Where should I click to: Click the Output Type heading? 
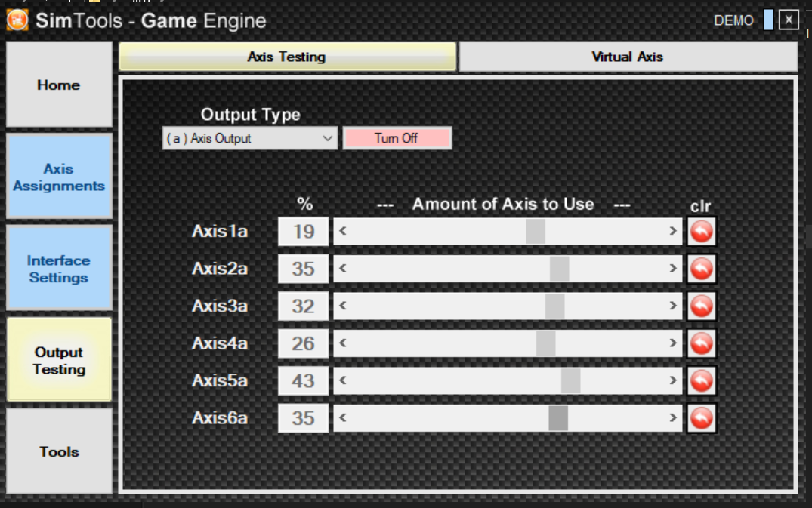coord(251,114)
